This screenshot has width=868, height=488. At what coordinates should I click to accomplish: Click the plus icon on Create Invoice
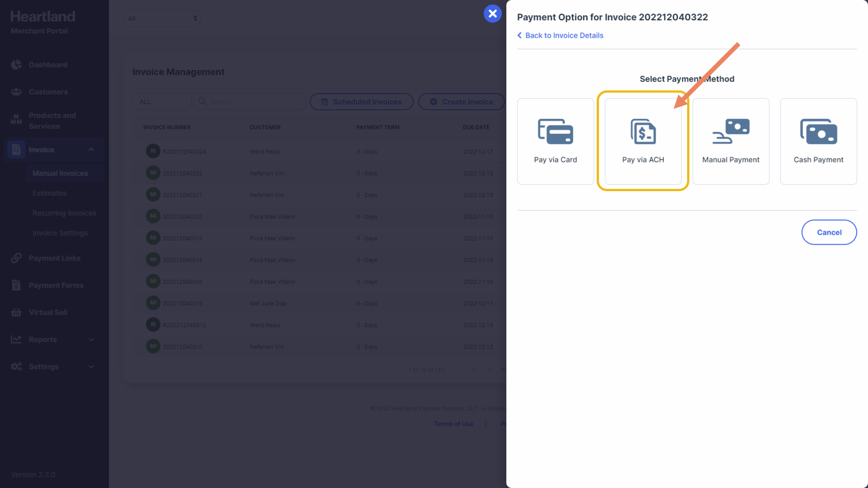pos(434,102)
